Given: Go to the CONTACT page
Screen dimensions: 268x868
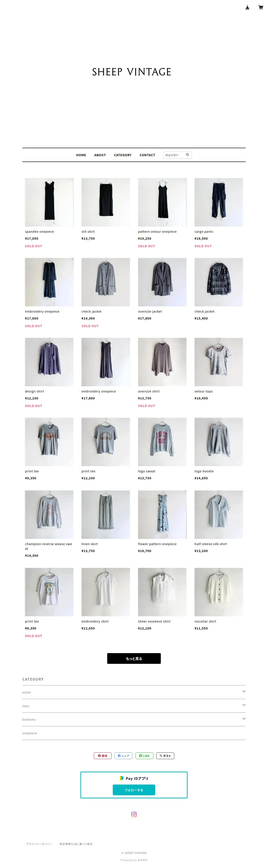Looking at the screenshot, I should (x=147, y=155).
